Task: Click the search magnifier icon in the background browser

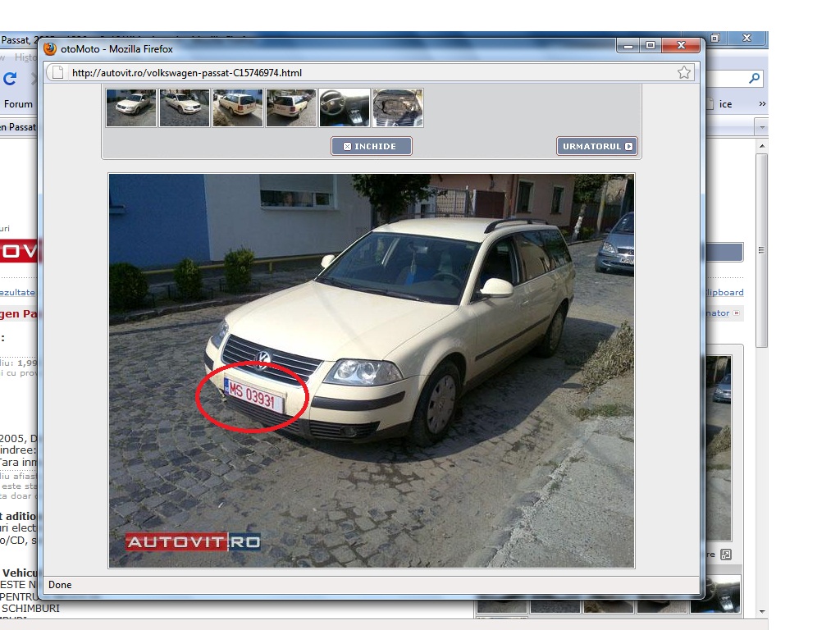Action: click(x=754, y=79)
